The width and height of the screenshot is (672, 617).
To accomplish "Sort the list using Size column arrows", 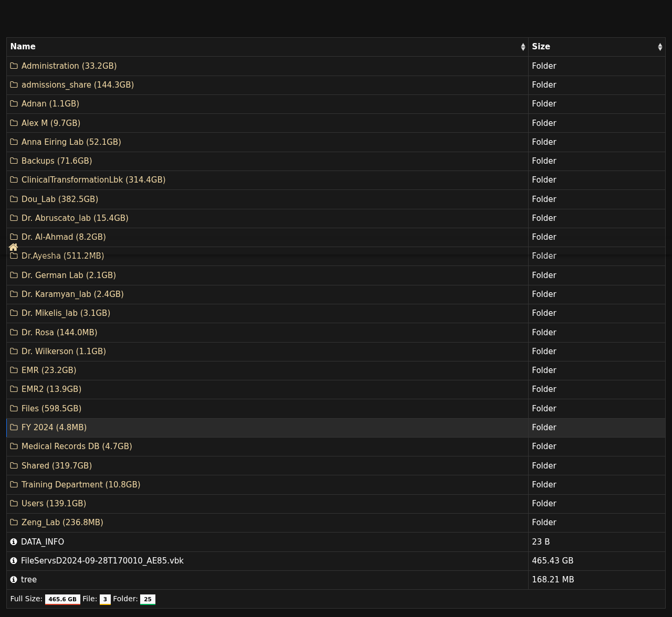I will (x=660, y=47).
